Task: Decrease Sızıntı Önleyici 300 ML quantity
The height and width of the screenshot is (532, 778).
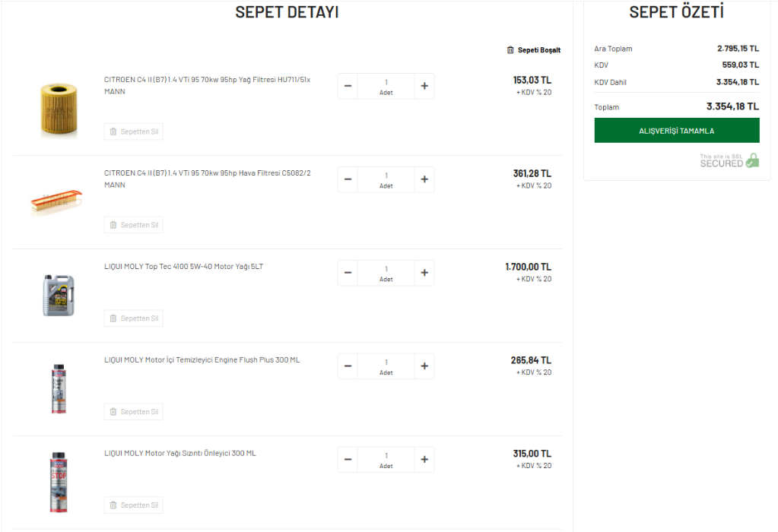Action: [348, 460]
